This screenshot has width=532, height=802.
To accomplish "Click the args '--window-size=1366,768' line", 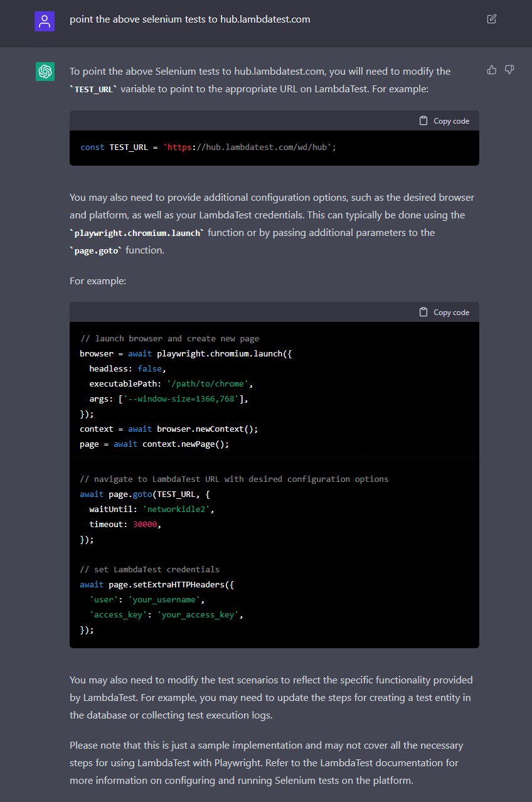I will click(169, 399).
